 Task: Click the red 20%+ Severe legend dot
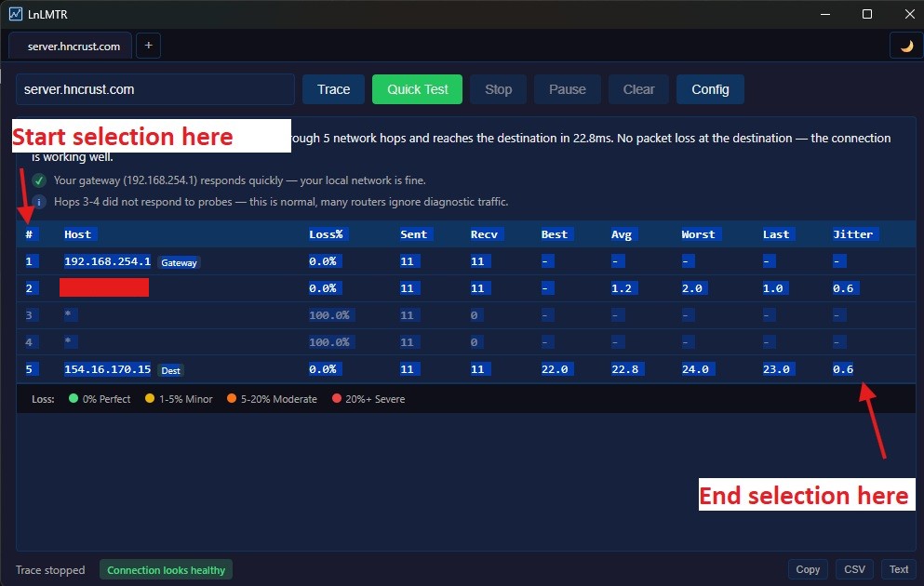337,399
